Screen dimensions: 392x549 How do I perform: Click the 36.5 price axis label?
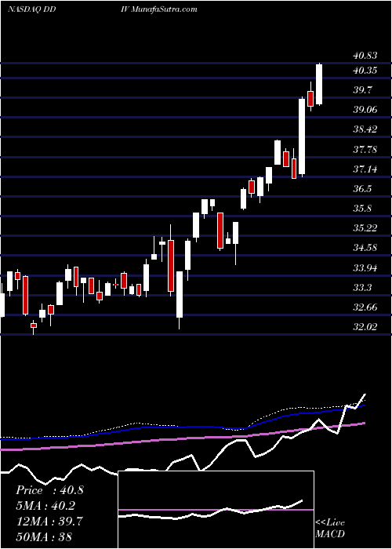362,189
